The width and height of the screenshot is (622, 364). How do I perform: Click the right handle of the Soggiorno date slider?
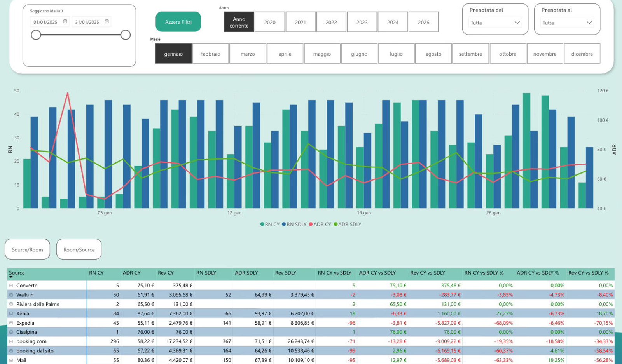(x=125, y=35)
